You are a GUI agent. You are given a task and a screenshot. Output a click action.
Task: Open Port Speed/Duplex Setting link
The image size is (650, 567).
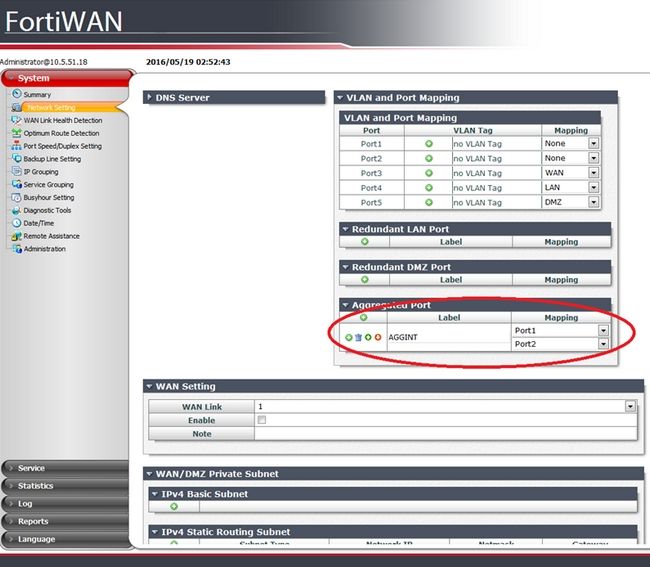pyautogui.click(x=63, y=146)
